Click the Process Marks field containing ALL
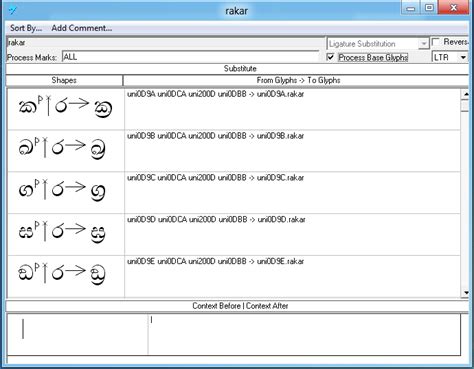474x369 pixels. coord(190,57)
